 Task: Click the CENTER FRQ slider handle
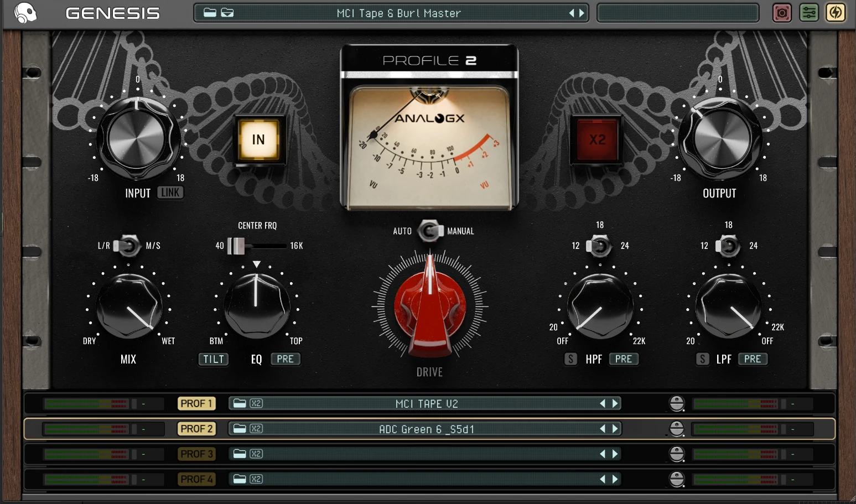[x=236, y=246]
